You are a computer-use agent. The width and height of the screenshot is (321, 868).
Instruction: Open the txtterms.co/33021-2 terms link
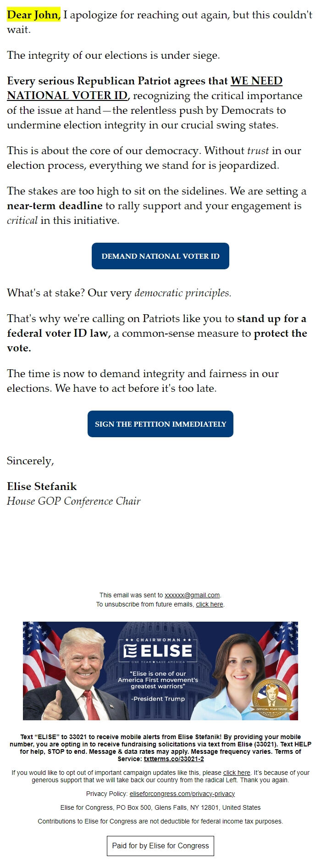pyautogui.click(x=174, y=759)
